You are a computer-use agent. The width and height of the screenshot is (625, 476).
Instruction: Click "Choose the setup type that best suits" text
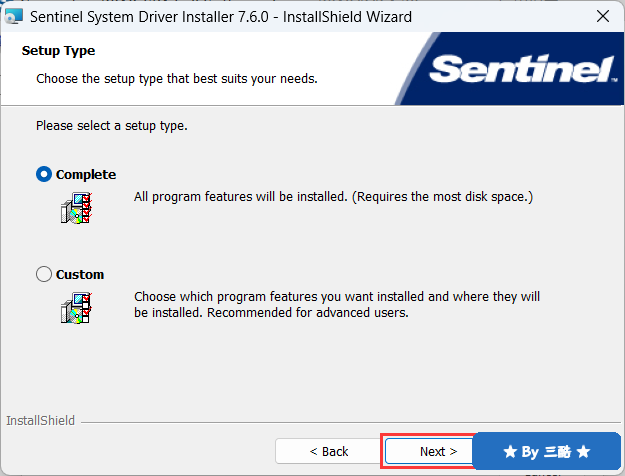[x=177, y=79]
